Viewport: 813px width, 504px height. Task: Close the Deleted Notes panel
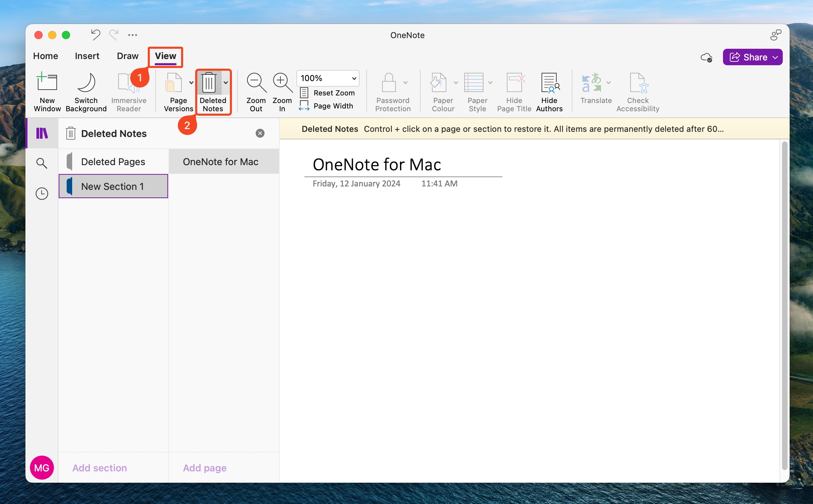pos(260,133)
